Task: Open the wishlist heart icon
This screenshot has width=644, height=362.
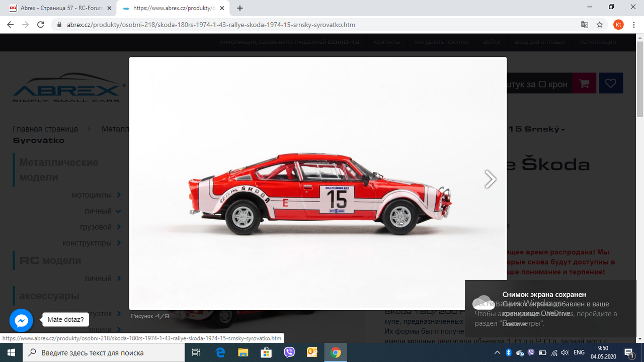Action: pos(611,83)
